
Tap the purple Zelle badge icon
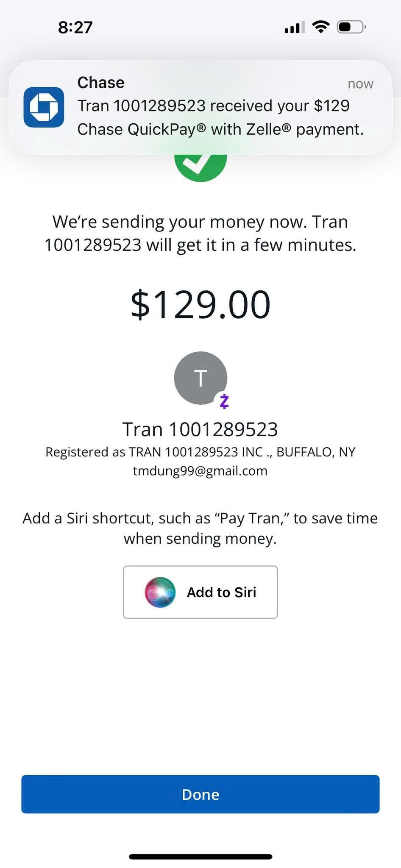pyautogui.click(x=224, y=401)
